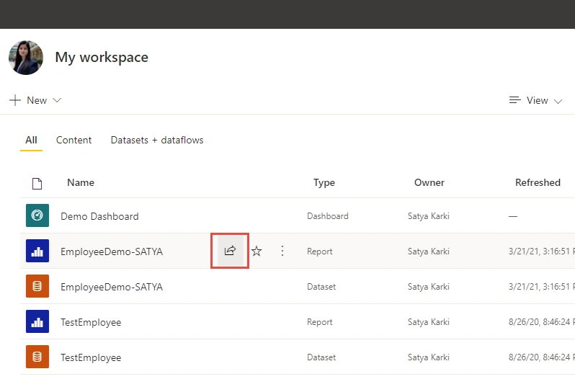
Task: Open the EmployeeDemo-SATYA report
Action: tap(112, 251)
